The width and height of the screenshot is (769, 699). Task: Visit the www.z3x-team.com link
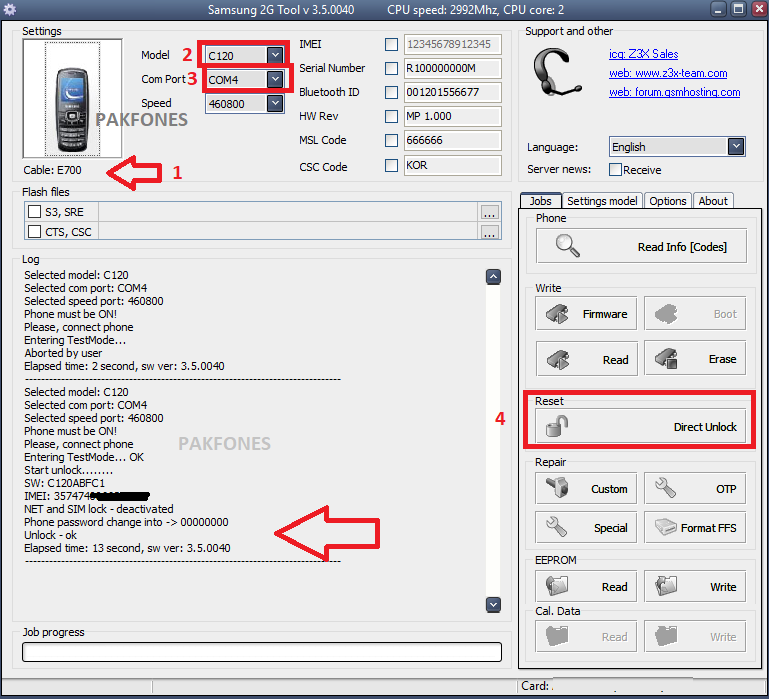tap(668, 73)
